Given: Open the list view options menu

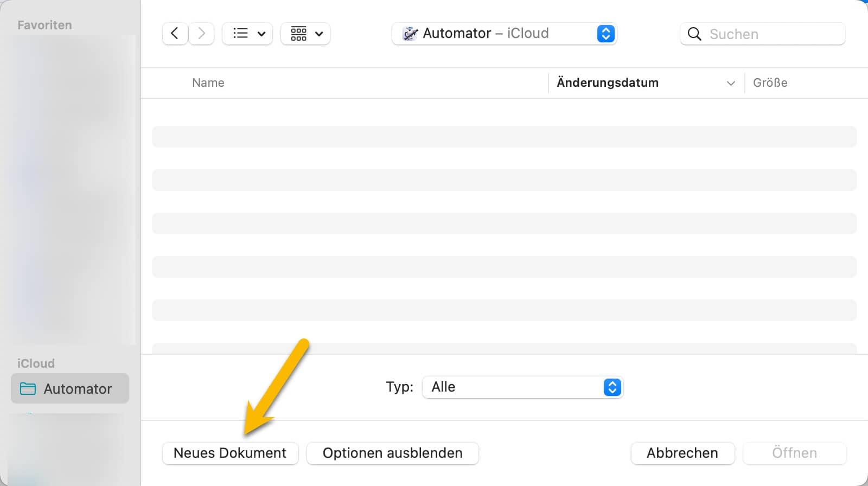Looking at the screenshot, I should (x=247, y=34).
